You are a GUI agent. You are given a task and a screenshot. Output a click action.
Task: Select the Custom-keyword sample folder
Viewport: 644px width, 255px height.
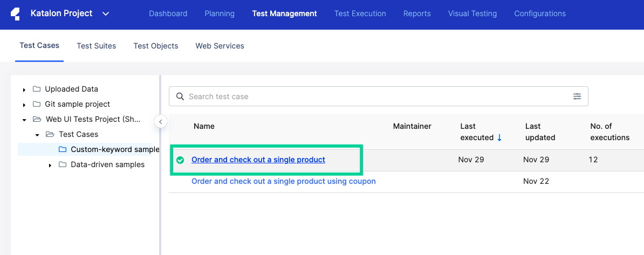pos(114,149)
